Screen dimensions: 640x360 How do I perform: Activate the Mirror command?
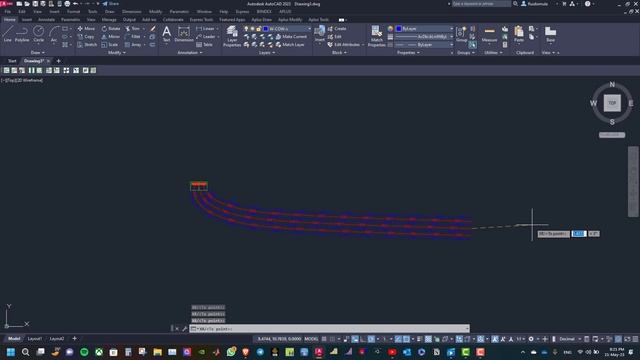coord(111,37)
